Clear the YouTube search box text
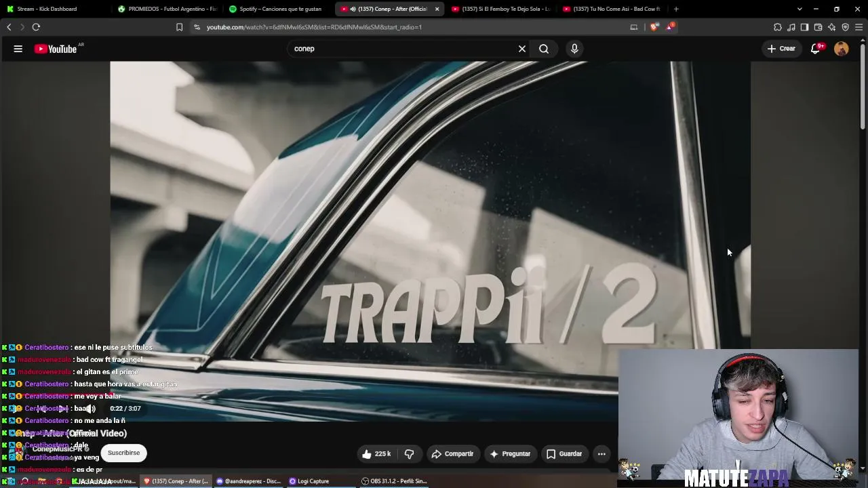The height and width of the screenshot is (488, 868). point(522,49)
